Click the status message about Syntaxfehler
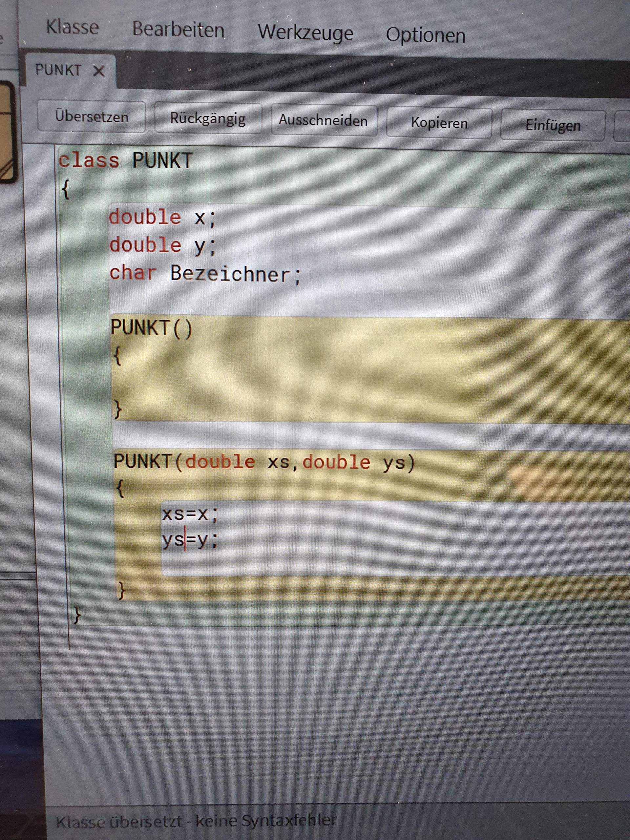The height and width of the screenshot is (840, 630). pos(196,821)
